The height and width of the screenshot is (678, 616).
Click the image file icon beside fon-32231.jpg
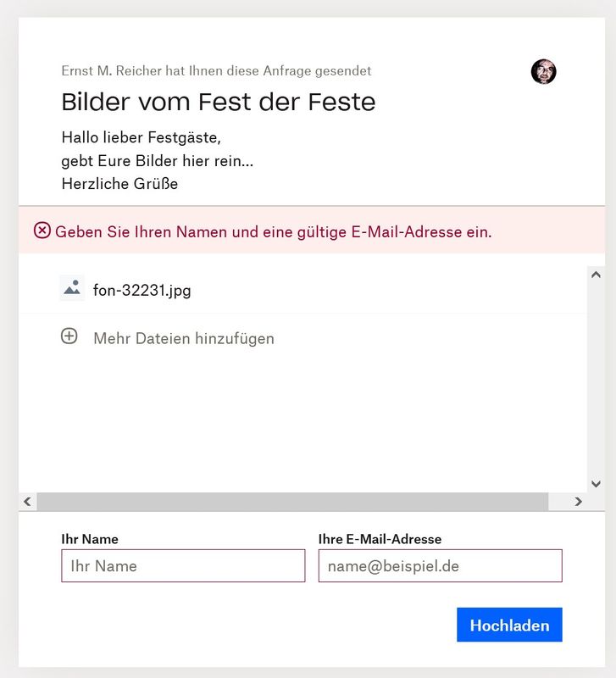72,289
